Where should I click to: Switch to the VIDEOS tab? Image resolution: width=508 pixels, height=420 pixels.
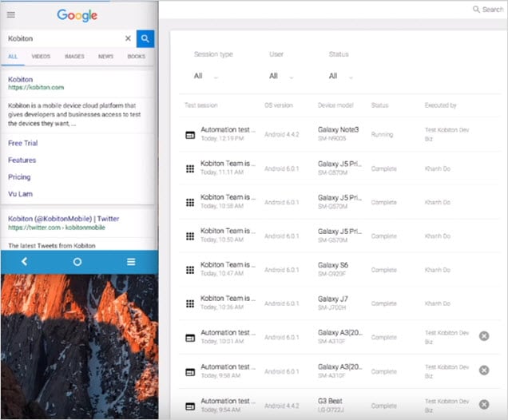(x=41, y=57)
